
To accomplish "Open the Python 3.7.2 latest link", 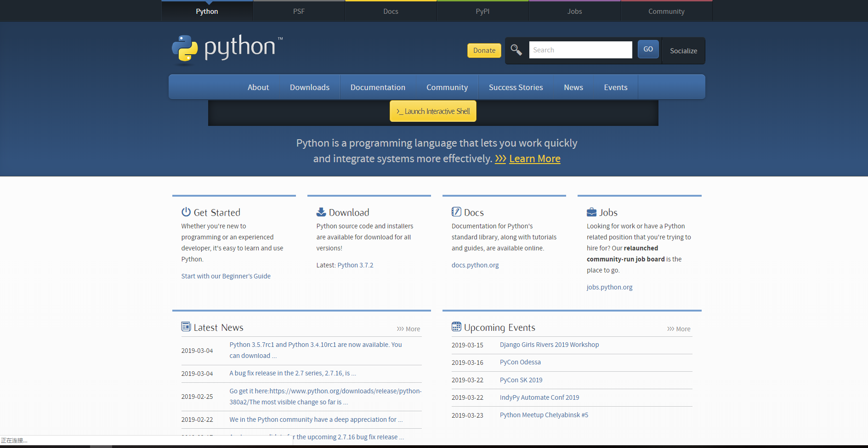I will click(355, 265).
